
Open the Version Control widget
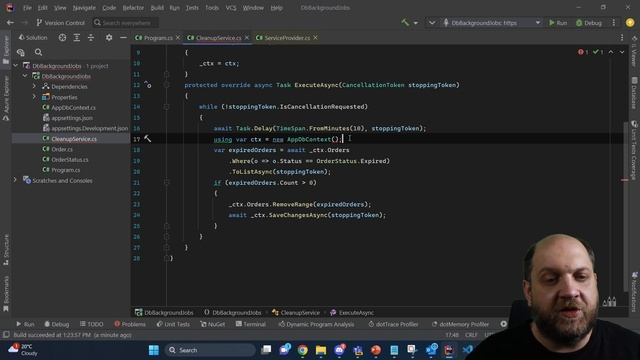[x=60, y=23]
